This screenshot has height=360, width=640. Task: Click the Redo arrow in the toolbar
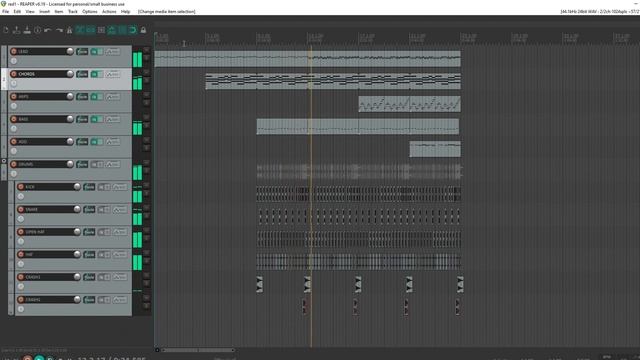(x=59, y=30)
